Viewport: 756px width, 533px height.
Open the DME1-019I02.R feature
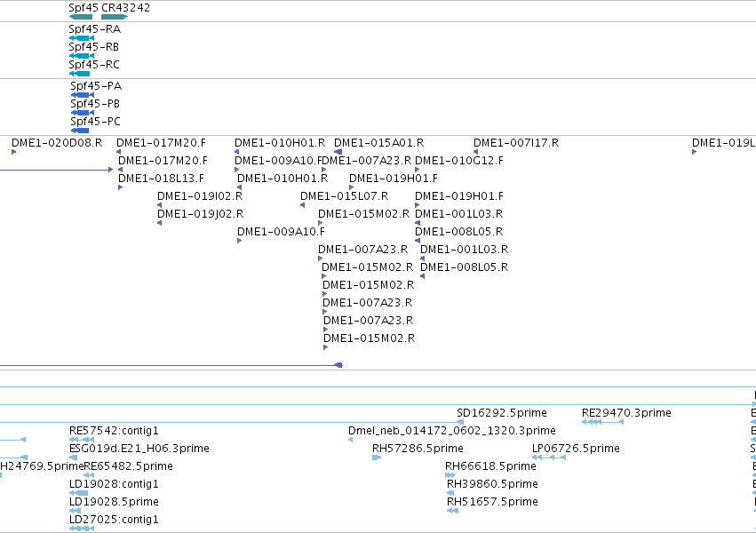click(160, 205)
